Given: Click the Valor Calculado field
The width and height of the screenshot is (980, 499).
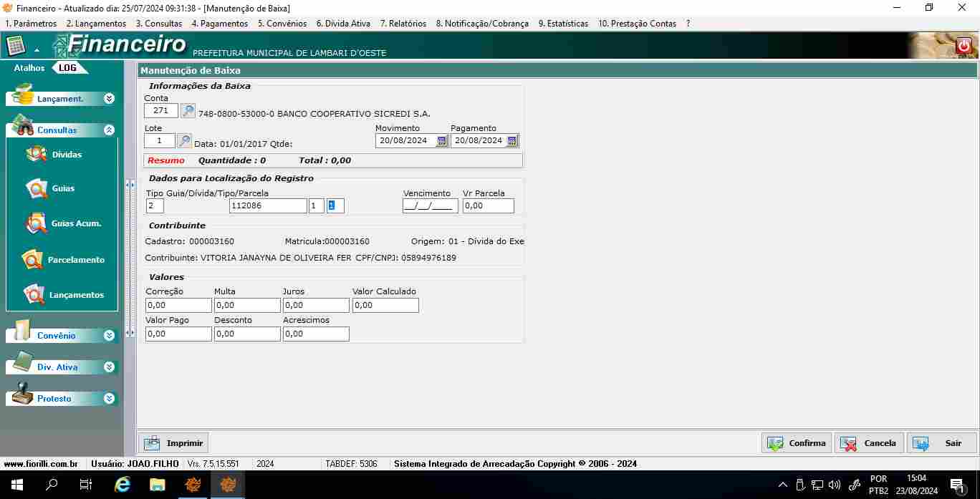Looking at the screenshot, I should coord(385,306).
